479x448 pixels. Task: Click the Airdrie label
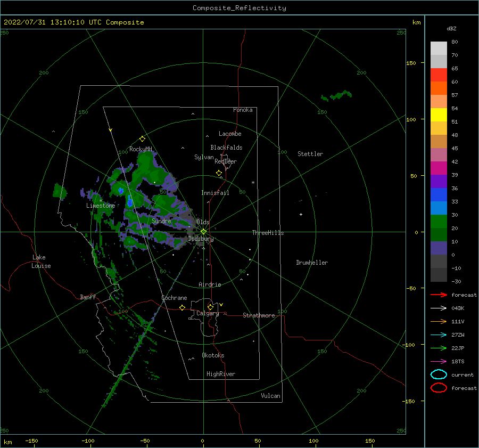(x=210, y=284)
